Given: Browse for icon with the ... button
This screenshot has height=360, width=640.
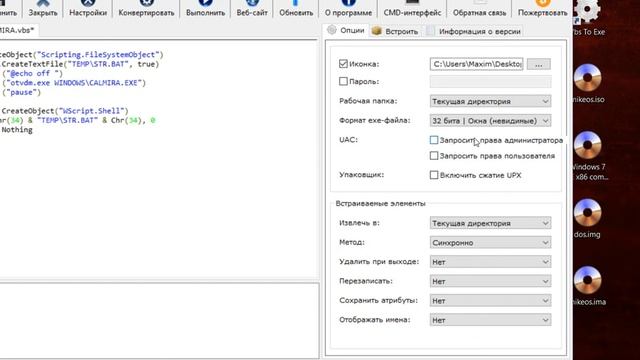Looking at the screenshot, I should [538, 64].
